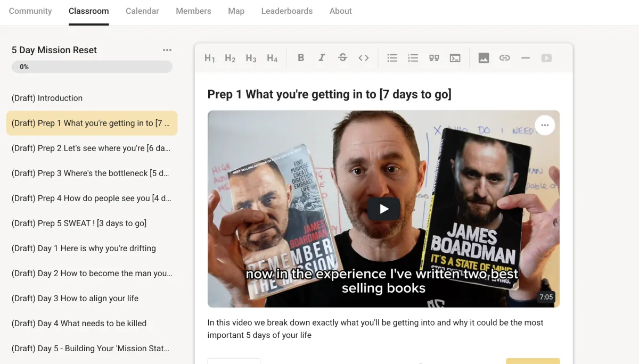This screenshot has height=364, width=639.
Task: Insert a block quote
Action: [434, 58]
